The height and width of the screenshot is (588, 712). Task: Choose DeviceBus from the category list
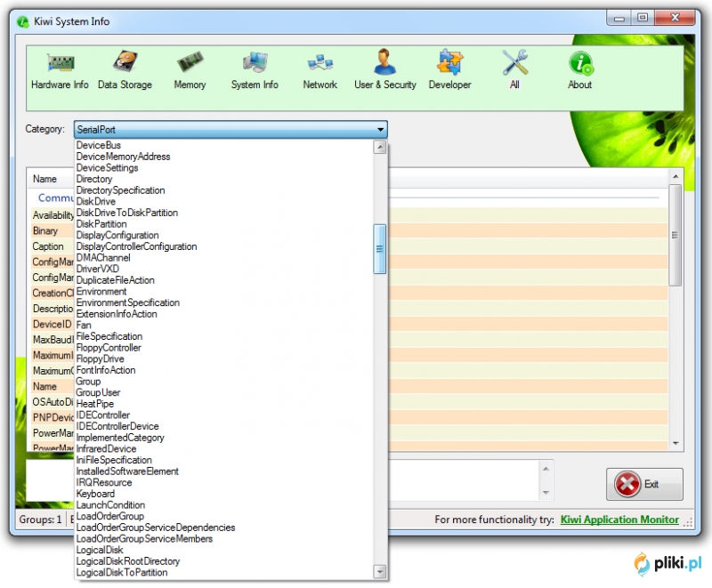click(x=224, y=145)
